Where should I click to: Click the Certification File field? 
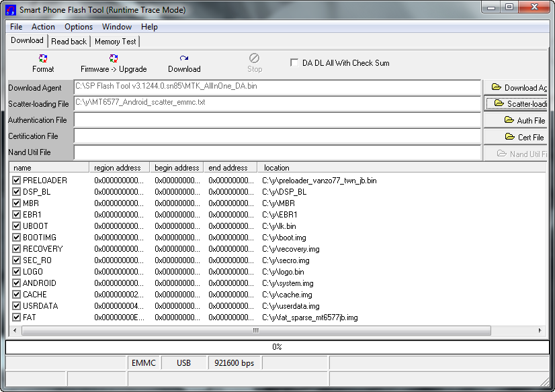(x=277, y=136)
